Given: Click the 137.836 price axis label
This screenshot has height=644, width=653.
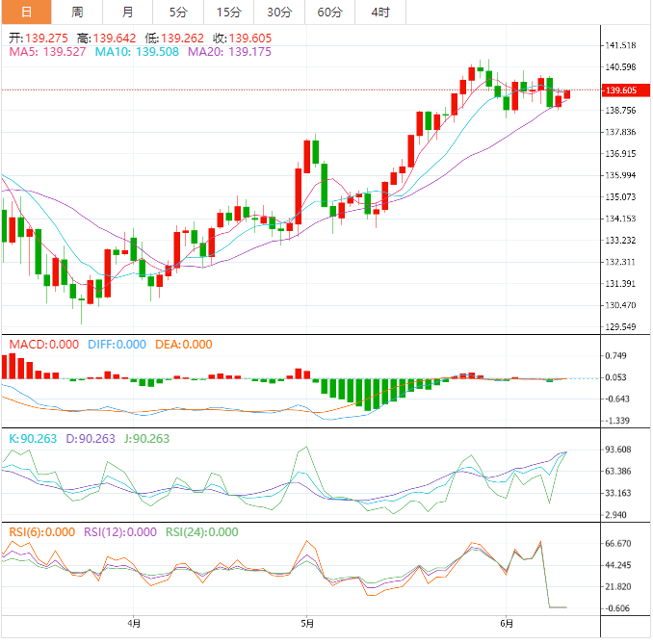Looking at the screenshot, I should tap(620, 132).
